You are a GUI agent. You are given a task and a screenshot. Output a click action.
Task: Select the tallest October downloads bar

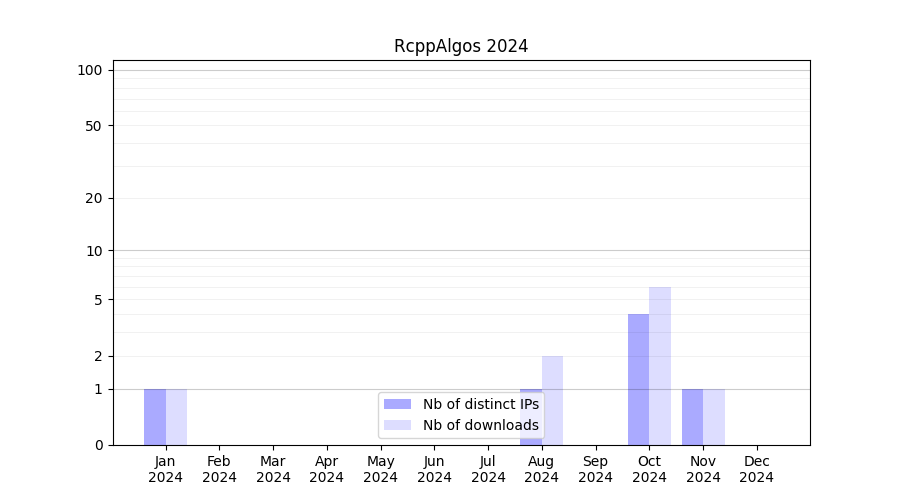[660, 366]
